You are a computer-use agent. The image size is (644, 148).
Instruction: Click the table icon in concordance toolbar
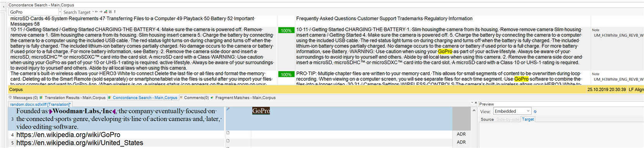point(110,12)
